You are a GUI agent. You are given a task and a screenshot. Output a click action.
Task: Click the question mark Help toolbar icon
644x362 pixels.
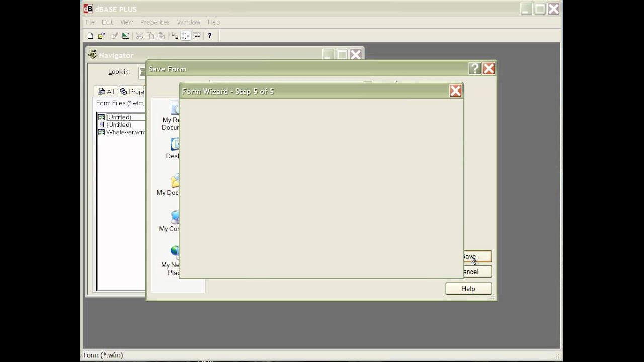tap(210, 36)
